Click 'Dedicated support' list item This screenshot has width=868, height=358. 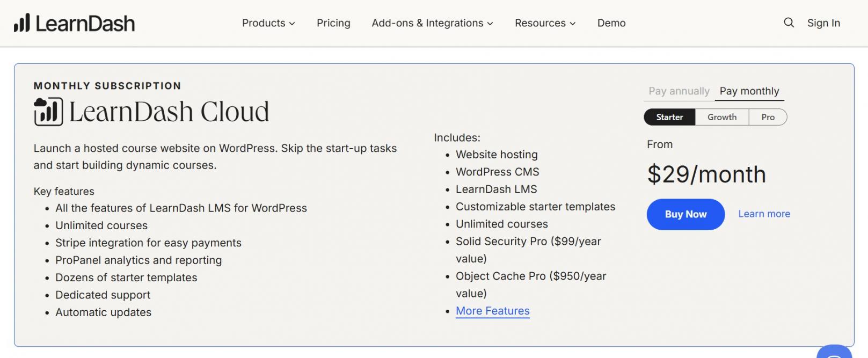coord(103,295)
